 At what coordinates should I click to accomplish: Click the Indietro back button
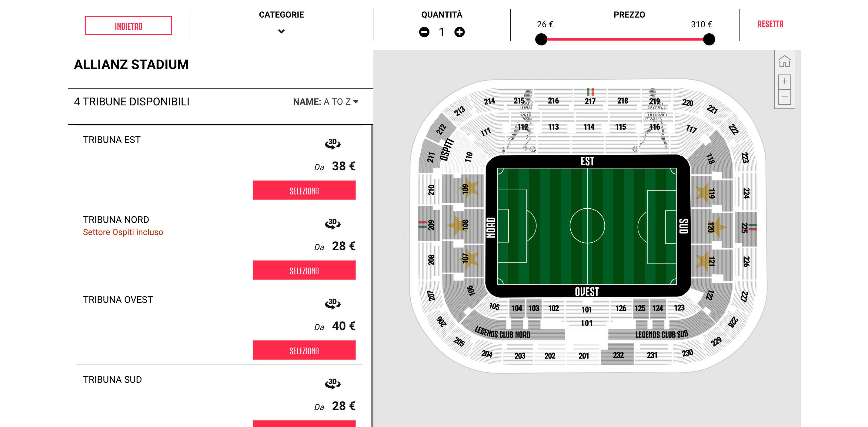(129, 26)
